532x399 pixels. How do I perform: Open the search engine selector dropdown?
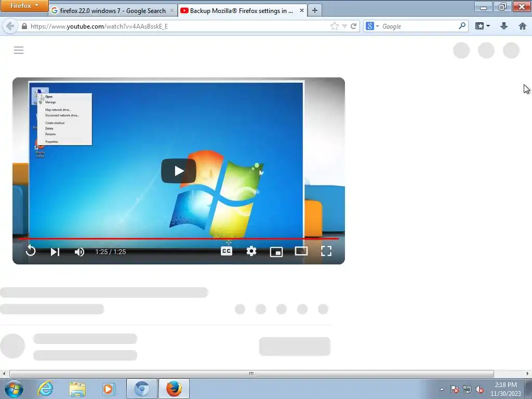(372, 26)
